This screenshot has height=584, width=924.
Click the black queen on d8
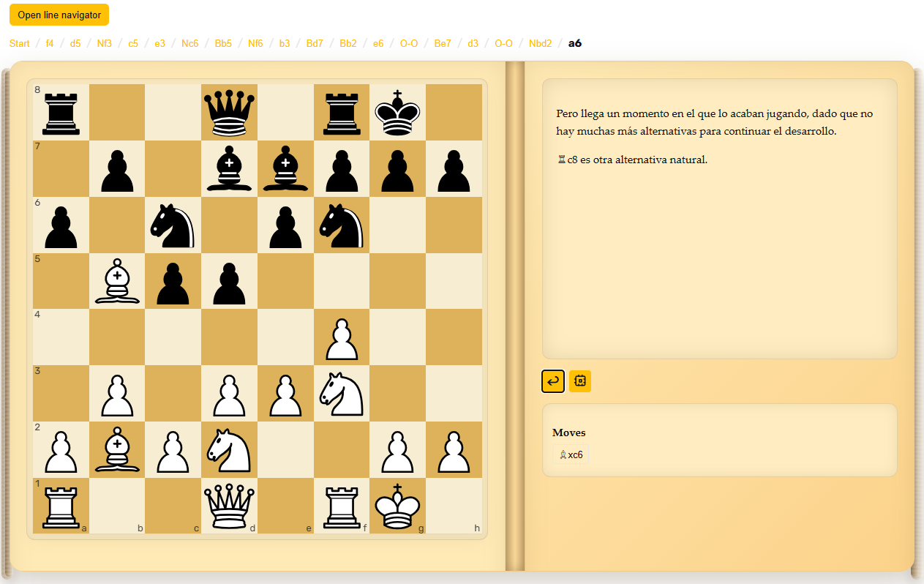[x=230, y=113]
